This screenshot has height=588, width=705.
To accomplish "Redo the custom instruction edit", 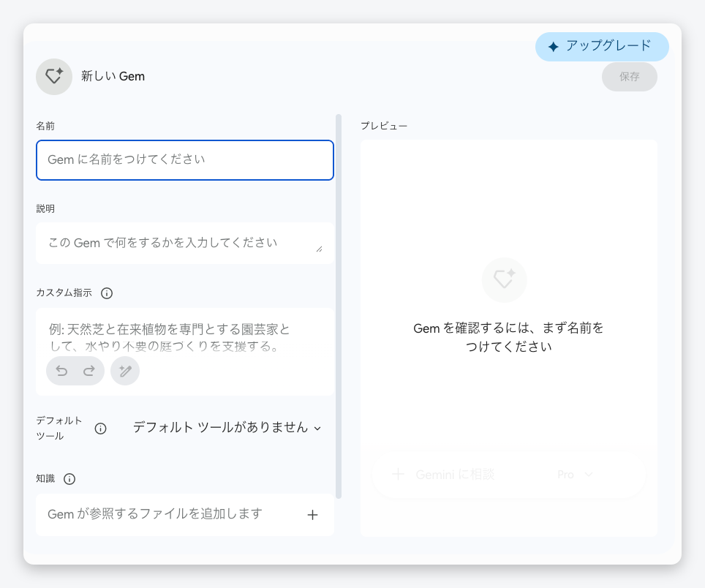I will click(89, 371).
